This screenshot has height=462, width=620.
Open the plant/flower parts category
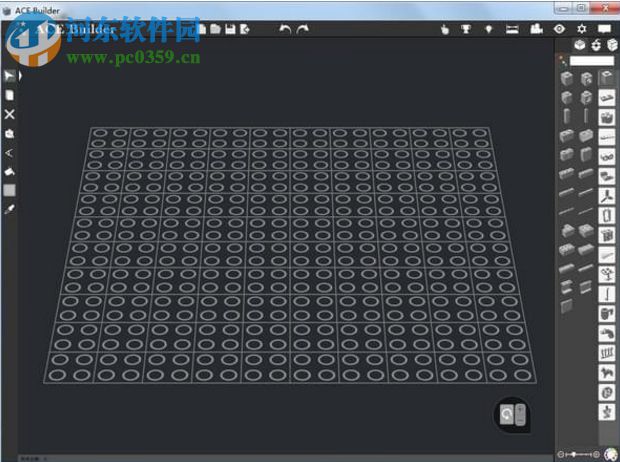click(607, 274)
